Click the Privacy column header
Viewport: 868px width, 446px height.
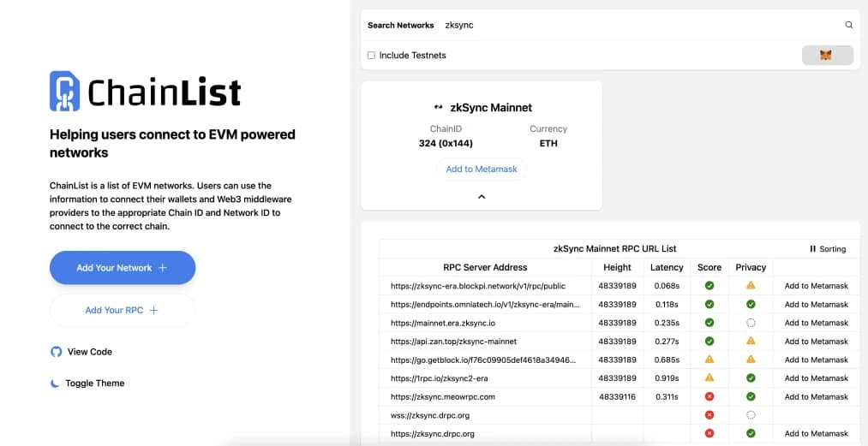click(751, 267)
